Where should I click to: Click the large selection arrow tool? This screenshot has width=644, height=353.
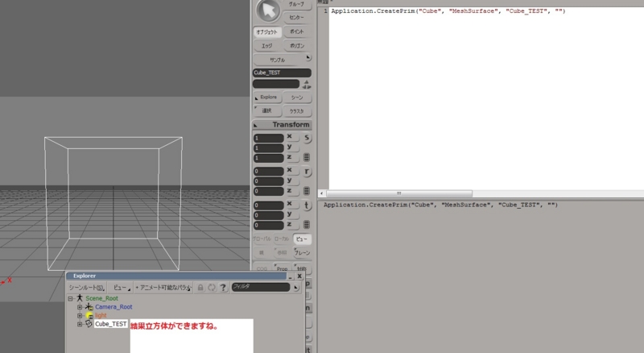point(268,10)
